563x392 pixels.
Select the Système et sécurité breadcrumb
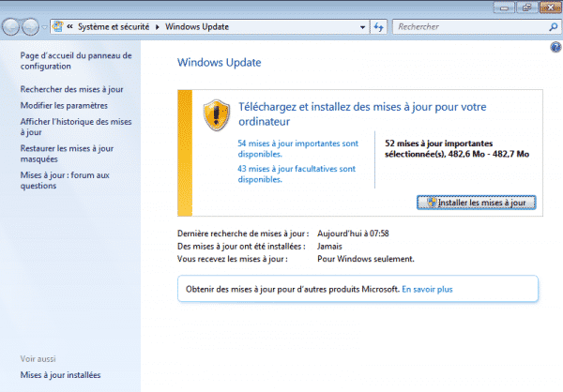tap(114, 27)
